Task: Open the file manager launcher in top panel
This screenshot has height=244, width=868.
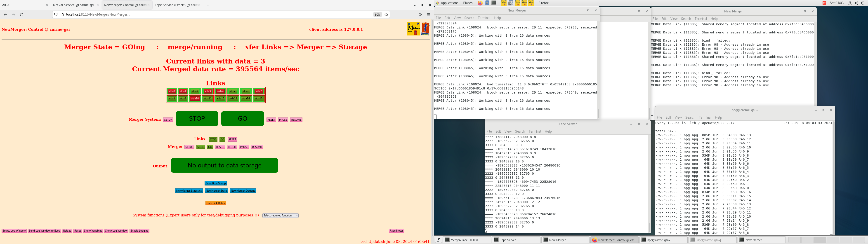Action: [487, 3]
